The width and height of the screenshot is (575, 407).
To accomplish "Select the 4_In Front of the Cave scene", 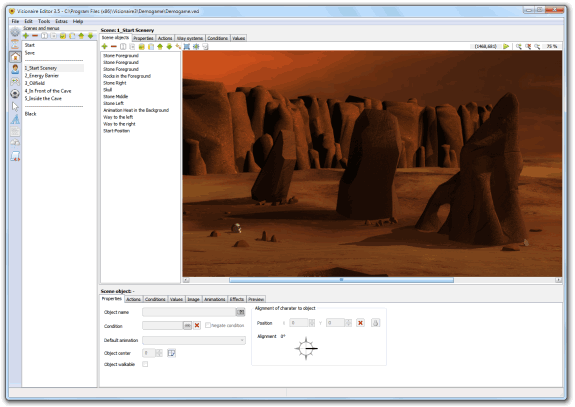I will [x=48, y=91].
